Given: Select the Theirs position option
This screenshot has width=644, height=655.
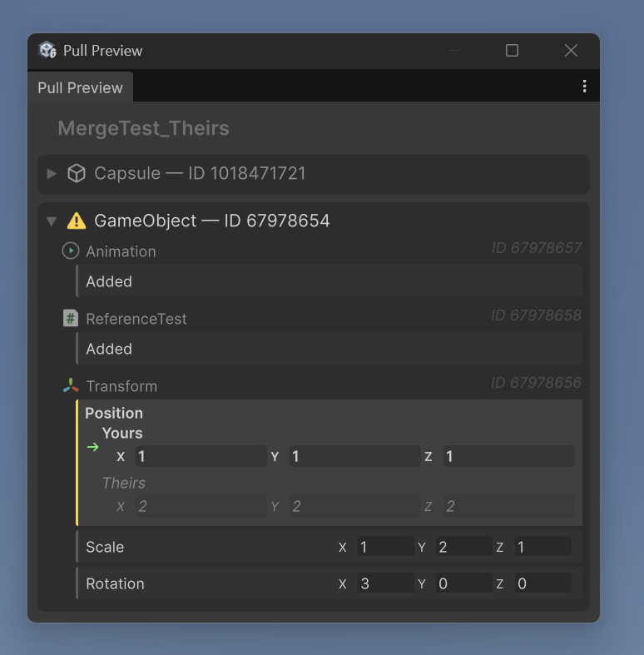Looking at the screenshot, I should pyautogui.click(x=124, y=483).
